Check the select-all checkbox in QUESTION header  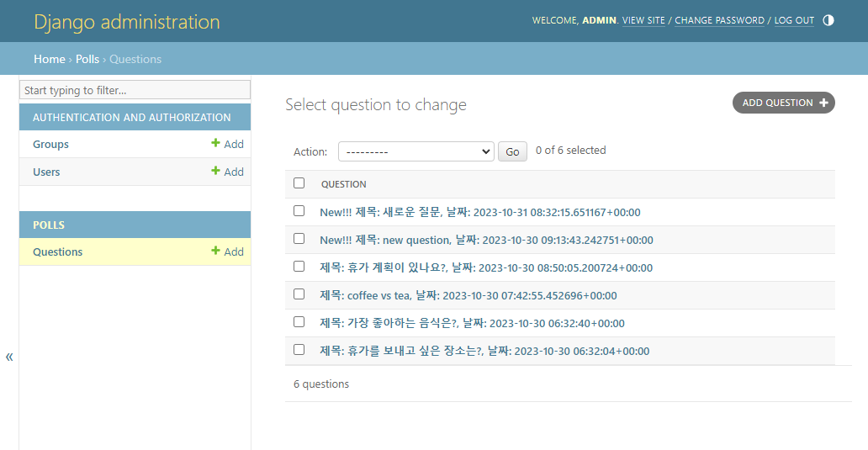point(299,183)
